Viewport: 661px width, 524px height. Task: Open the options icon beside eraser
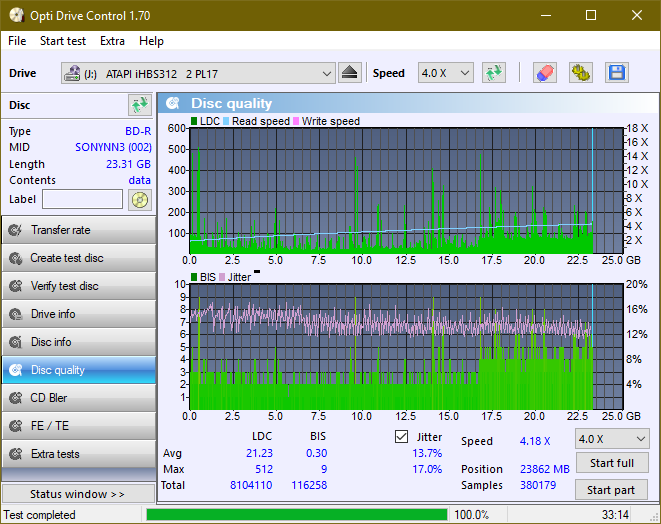(580, 73)
